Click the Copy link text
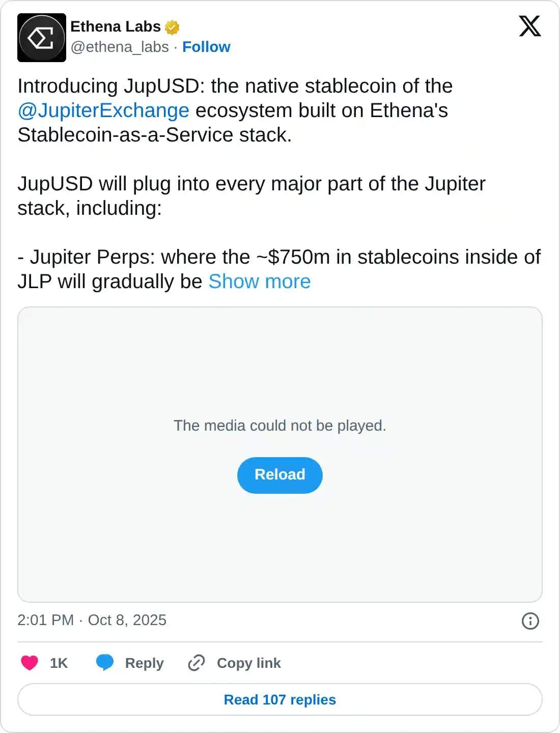The image size is (560, 733). click(248, 663)
